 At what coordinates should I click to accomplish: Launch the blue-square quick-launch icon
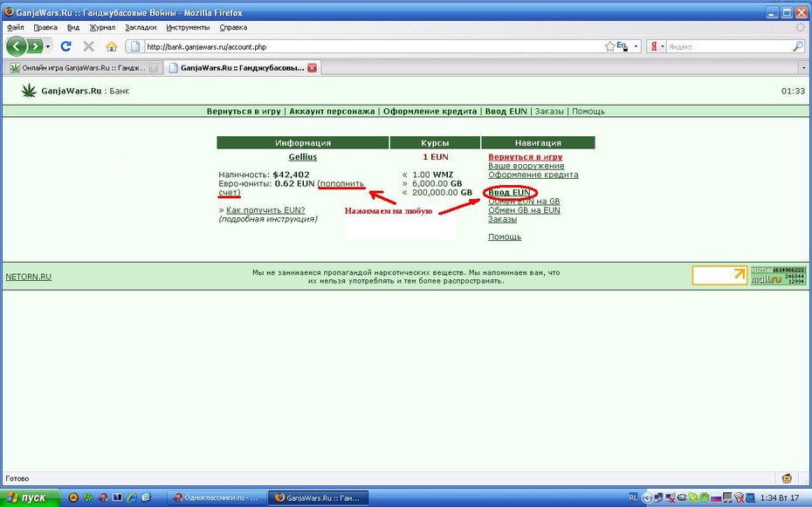pyautogui.click(x=118, y=497)
